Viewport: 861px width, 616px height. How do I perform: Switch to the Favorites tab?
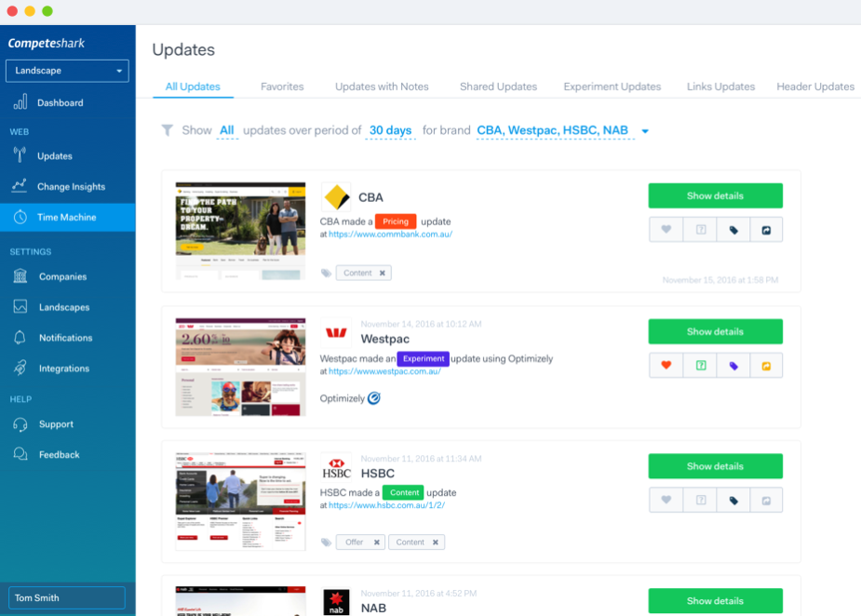click(x=282, y=86)
